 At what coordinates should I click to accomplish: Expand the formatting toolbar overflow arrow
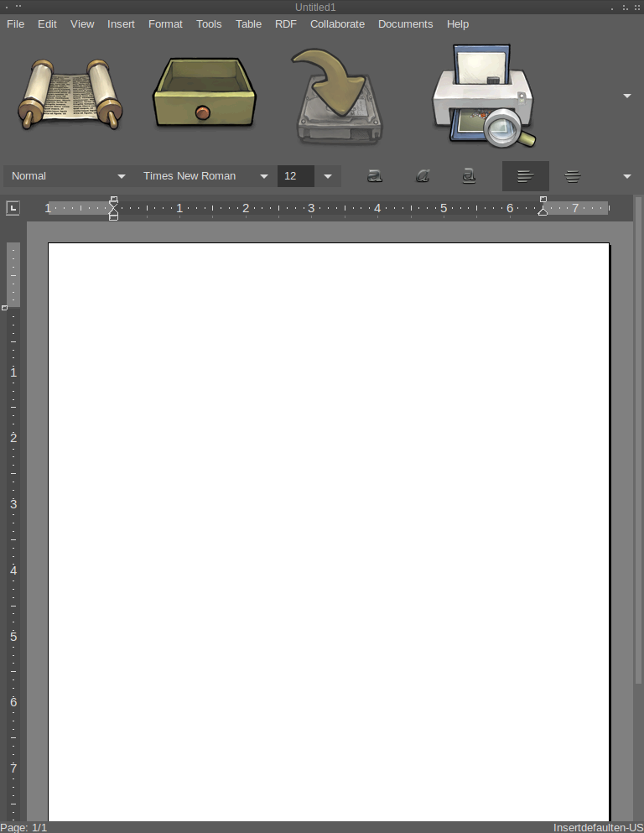point(627,176)
